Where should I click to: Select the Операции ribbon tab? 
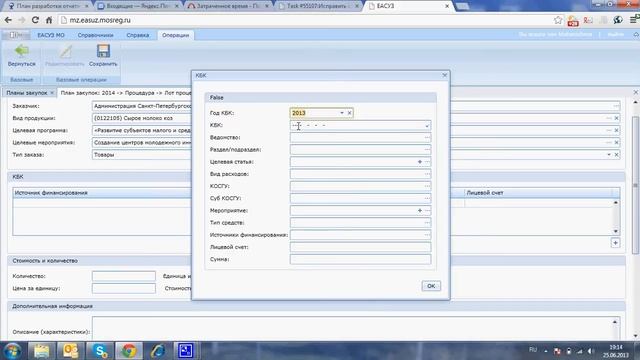(x=176, y=35)
